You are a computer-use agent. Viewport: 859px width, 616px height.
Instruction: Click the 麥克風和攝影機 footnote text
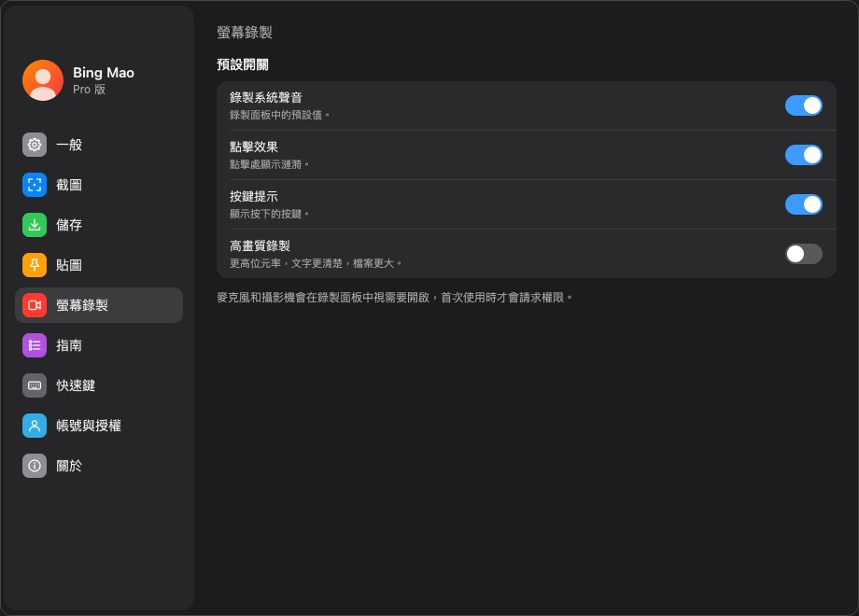point(394,298)
